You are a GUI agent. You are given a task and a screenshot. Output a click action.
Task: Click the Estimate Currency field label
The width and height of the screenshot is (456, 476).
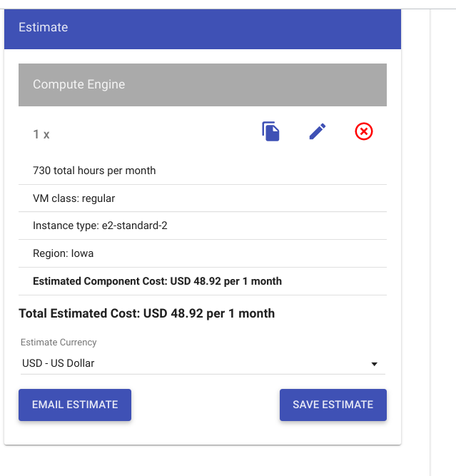(59, 343)
